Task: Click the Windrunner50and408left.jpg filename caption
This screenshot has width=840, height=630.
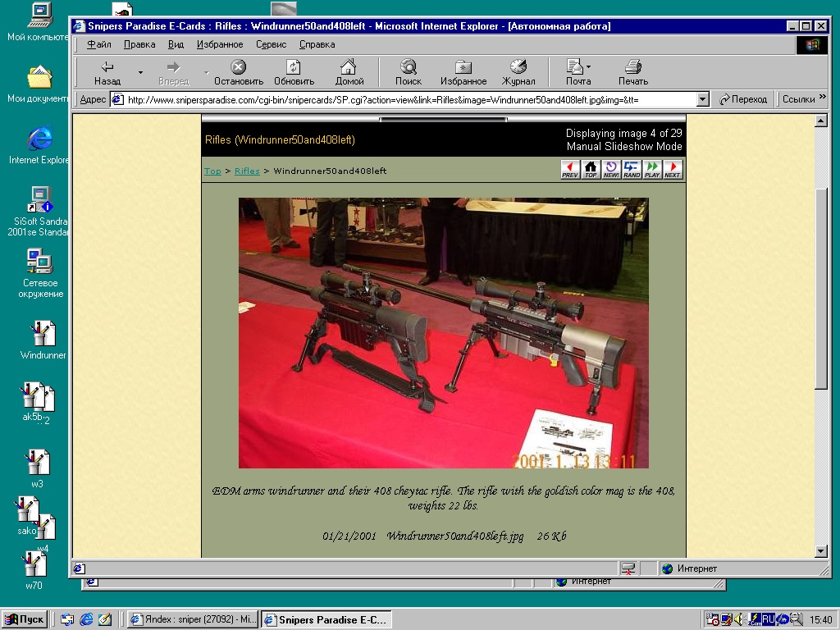Action: [x=454, y=536]
